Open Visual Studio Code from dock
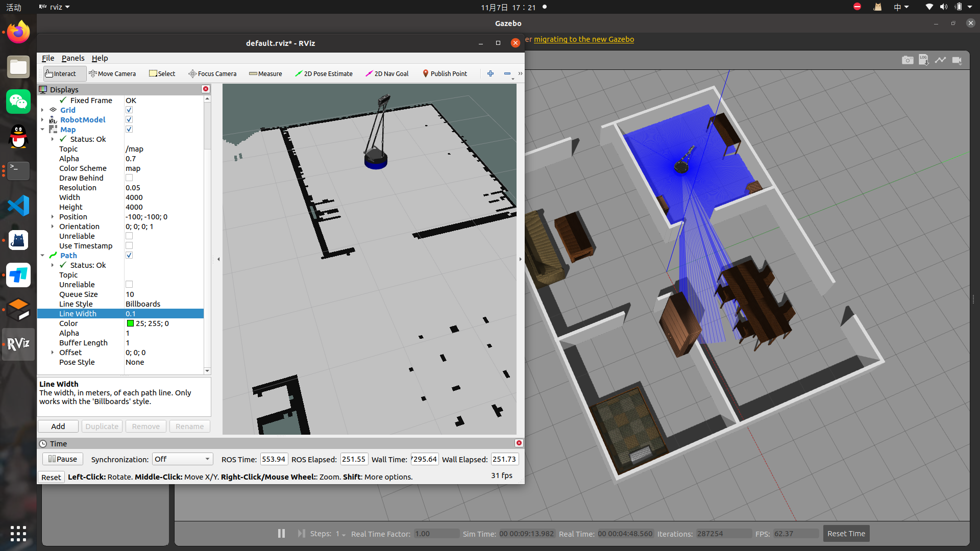This screenshot has width=980, height=551. pyautogui.click(x=18, y=206)
